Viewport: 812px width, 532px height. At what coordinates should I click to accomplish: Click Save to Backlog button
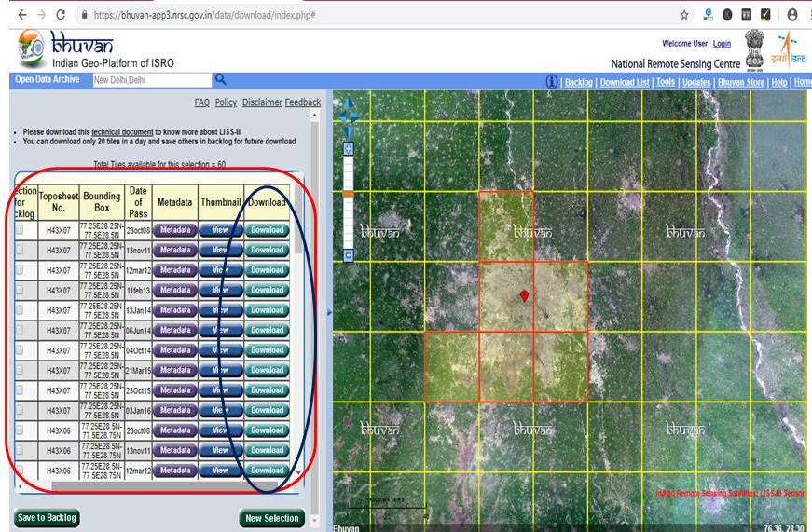(47, 517)
